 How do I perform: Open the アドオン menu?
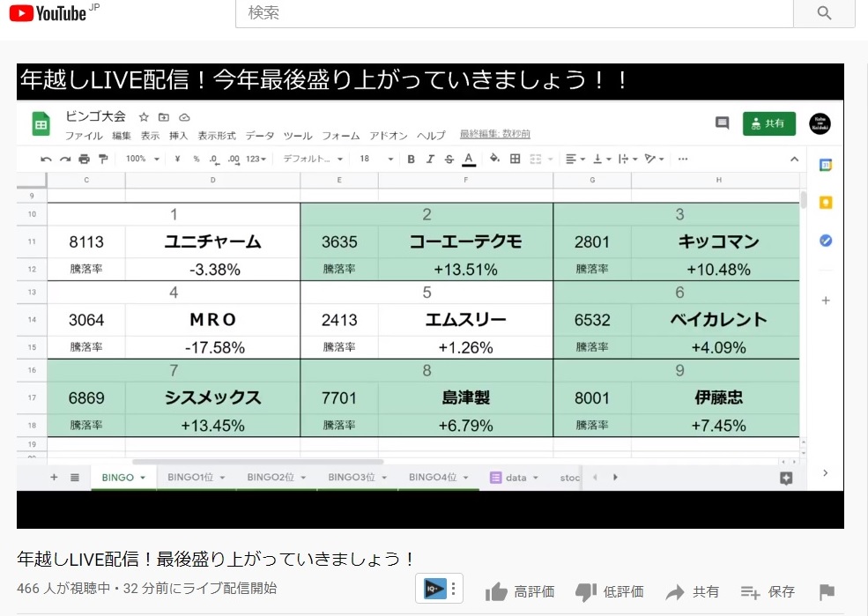click(x=389, y=136)
